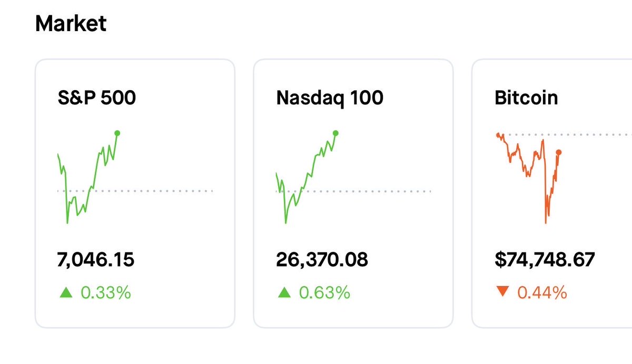
Task: Click the Bitcoin chart end dot
Action: 558,152
